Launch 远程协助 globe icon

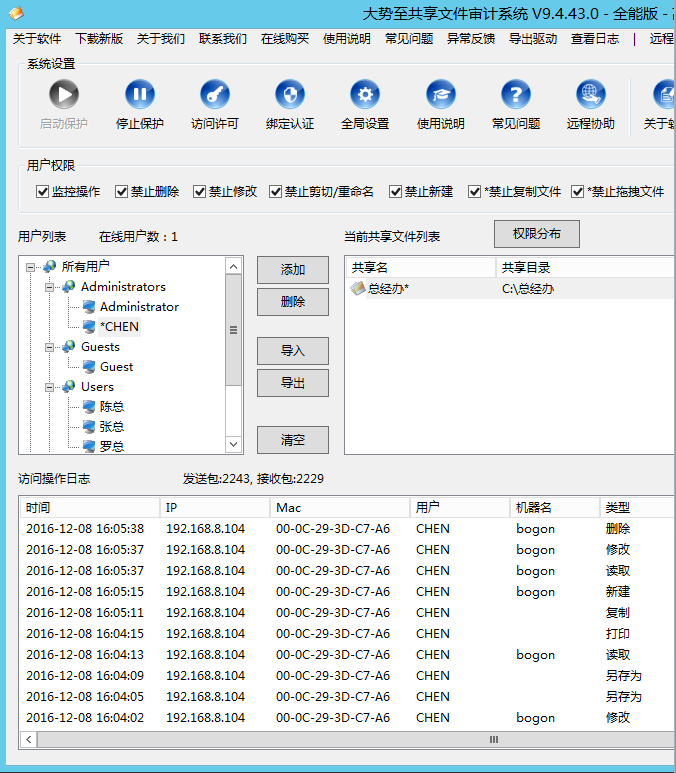click(591, 96)
